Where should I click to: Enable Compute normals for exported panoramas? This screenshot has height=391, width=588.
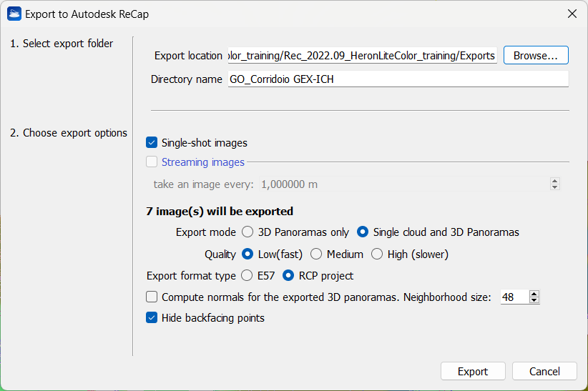tap(152, 297)
